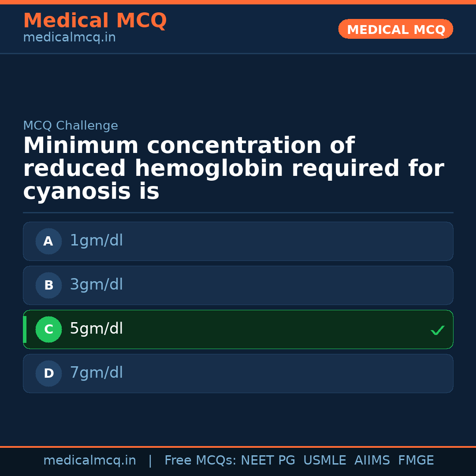Click the green C option badge
Viewport: 476px width, 476px height.
tap(48, 329)
